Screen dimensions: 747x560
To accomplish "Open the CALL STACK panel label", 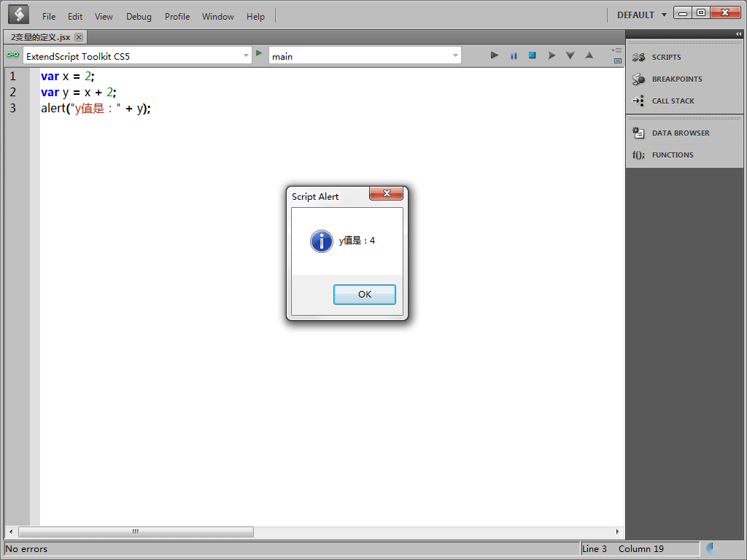I will pos(673,101).
